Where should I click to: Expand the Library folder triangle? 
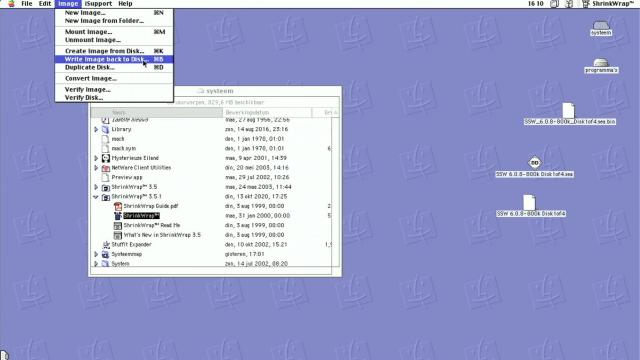point(96,129)
